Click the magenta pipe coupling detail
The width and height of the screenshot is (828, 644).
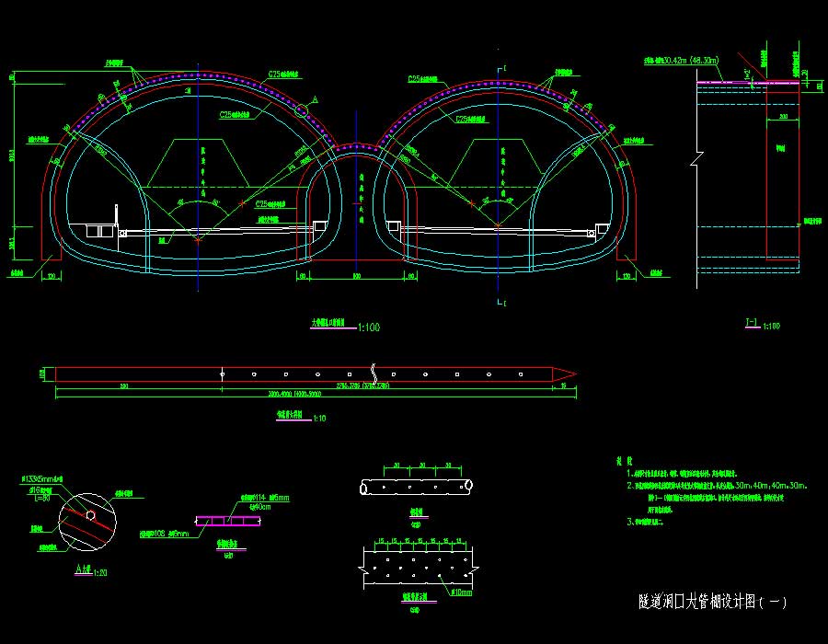(228, 521)
